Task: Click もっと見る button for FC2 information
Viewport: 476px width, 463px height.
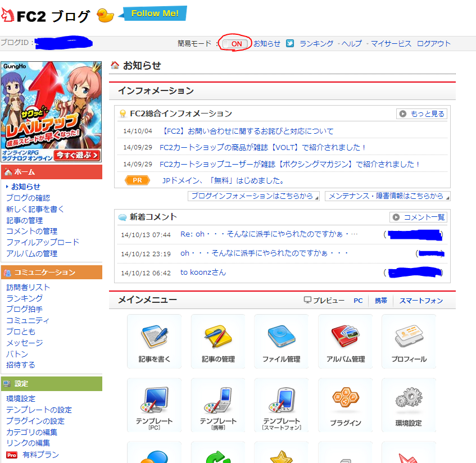Action: [x=421, y=114]
